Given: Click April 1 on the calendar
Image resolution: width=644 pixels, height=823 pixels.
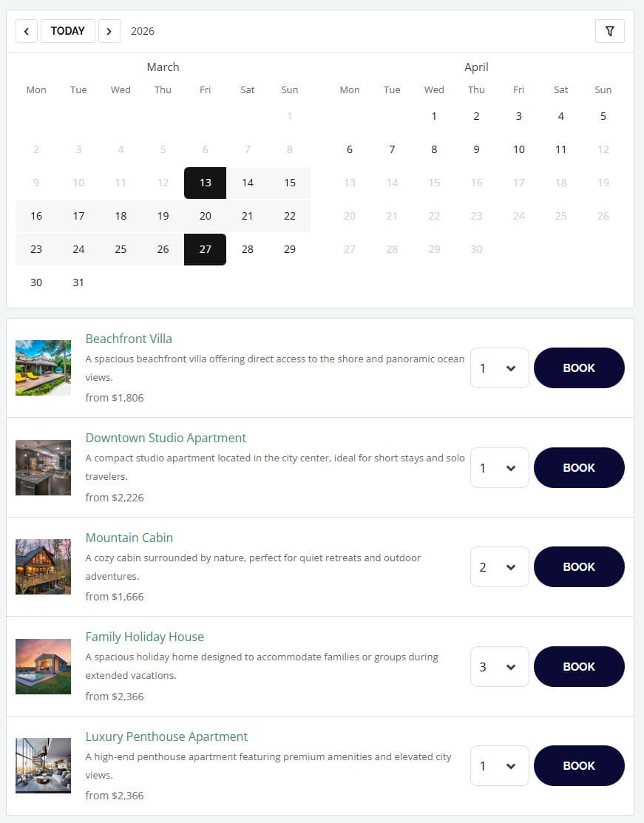Looking at the screenshot, I should pyautogui.click(x=434, y=115).
